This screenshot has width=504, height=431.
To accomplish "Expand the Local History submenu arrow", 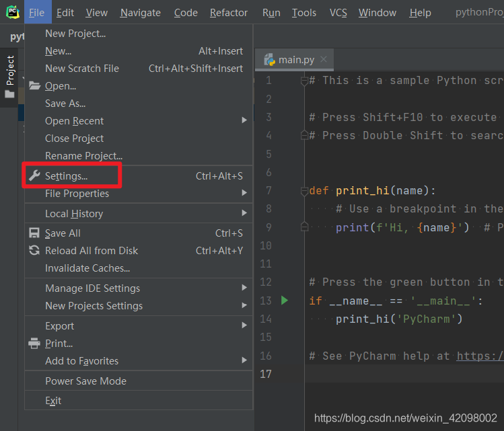I will (244, 213).
